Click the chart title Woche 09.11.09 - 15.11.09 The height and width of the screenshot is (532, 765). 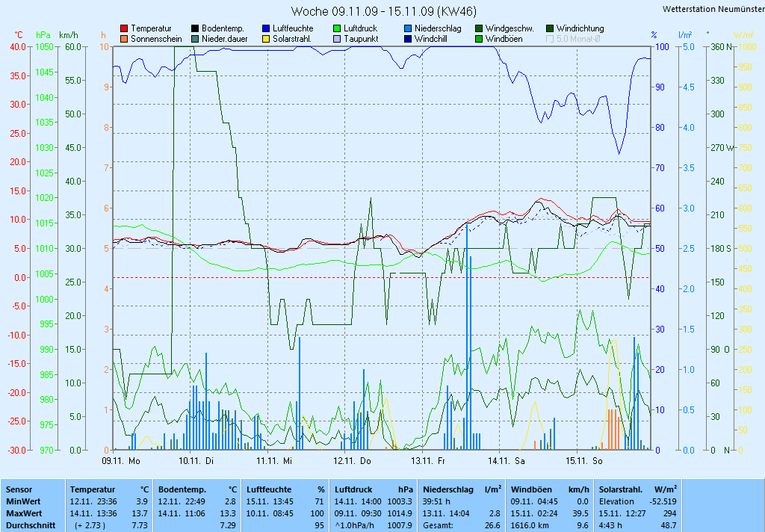pyautogui.click(x=383, y=11)
